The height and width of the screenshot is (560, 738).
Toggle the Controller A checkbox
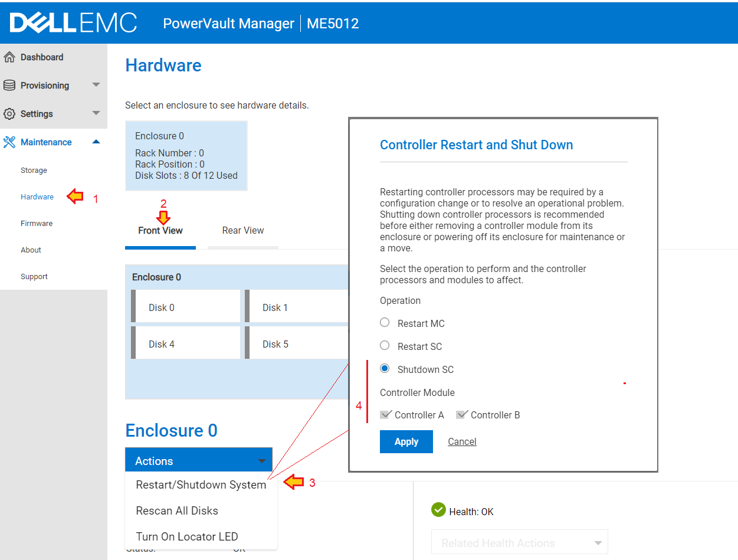[385, 414]
